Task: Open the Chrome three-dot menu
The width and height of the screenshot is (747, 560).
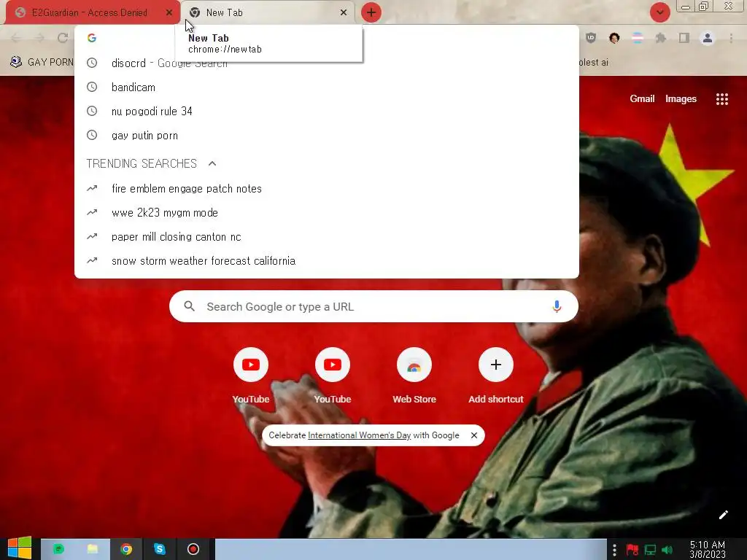Action: point(731,38)
